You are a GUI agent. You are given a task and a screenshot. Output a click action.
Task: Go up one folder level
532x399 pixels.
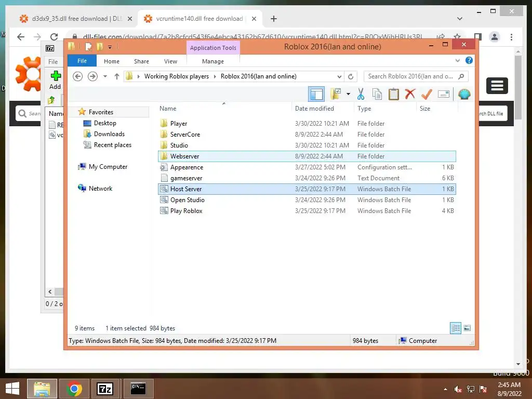pos(117,76)
